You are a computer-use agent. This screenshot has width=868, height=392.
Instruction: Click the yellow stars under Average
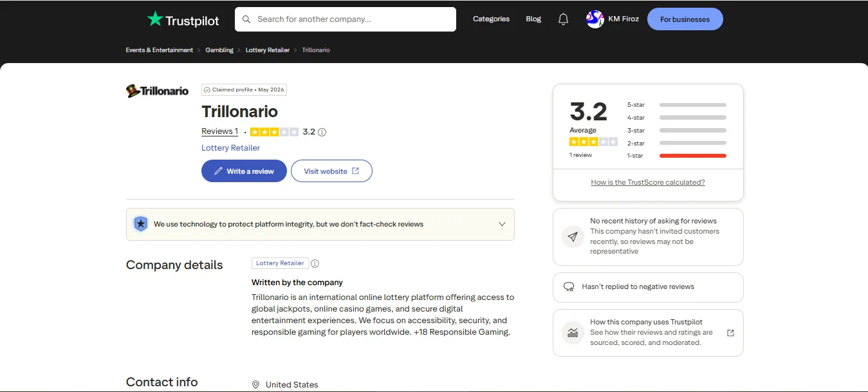coord(593,142)
